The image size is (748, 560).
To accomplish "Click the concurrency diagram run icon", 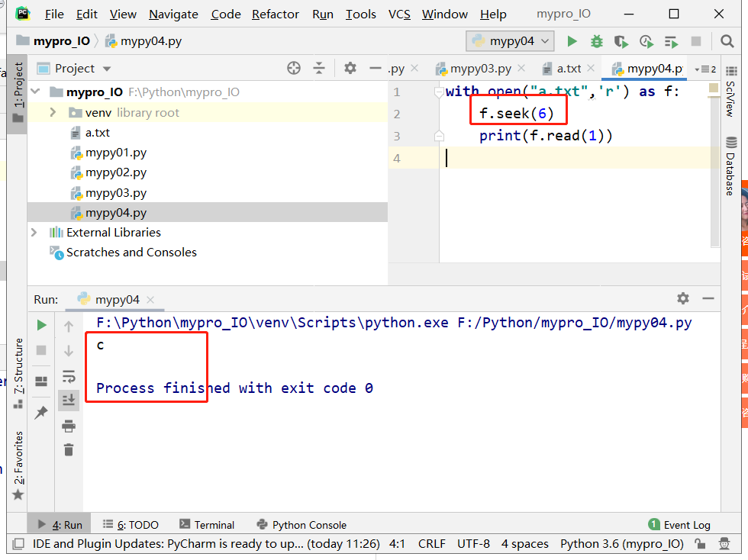I will click(x=671, y=41).
